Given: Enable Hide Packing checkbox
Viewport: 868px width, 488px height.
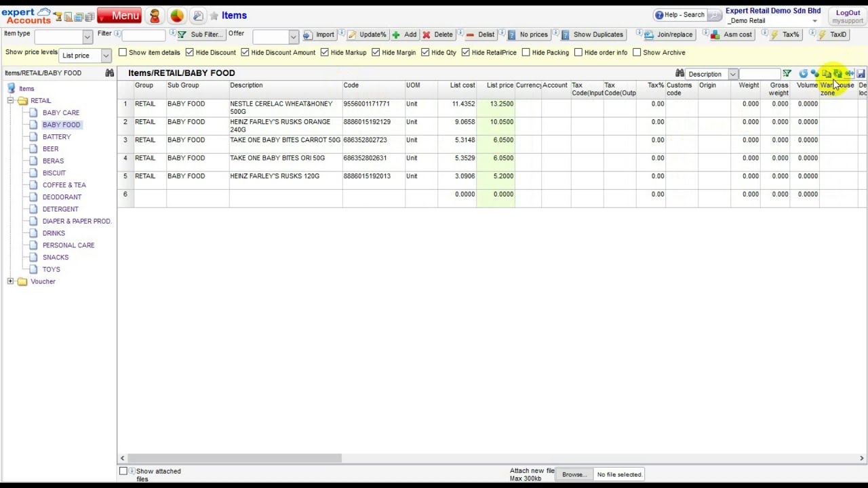Looking at the screenshot, I should tap(526, 52).
